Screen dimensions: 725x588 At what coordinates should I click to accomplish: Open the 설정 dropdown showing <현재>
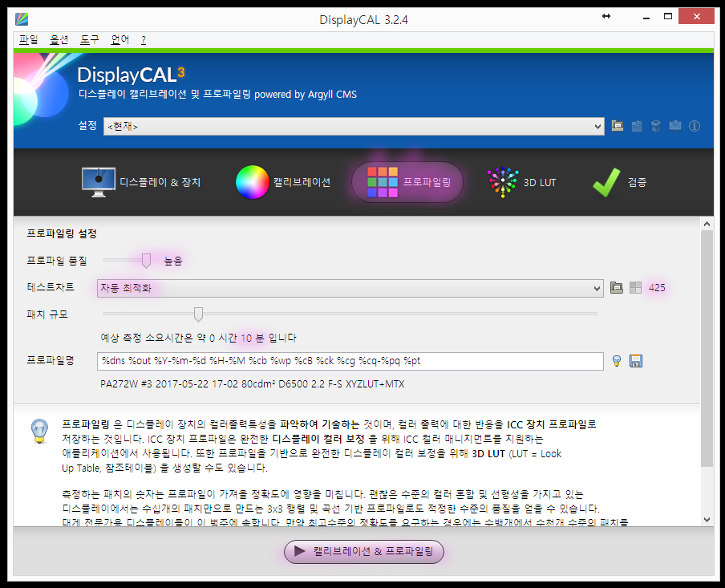coord(353,126)
